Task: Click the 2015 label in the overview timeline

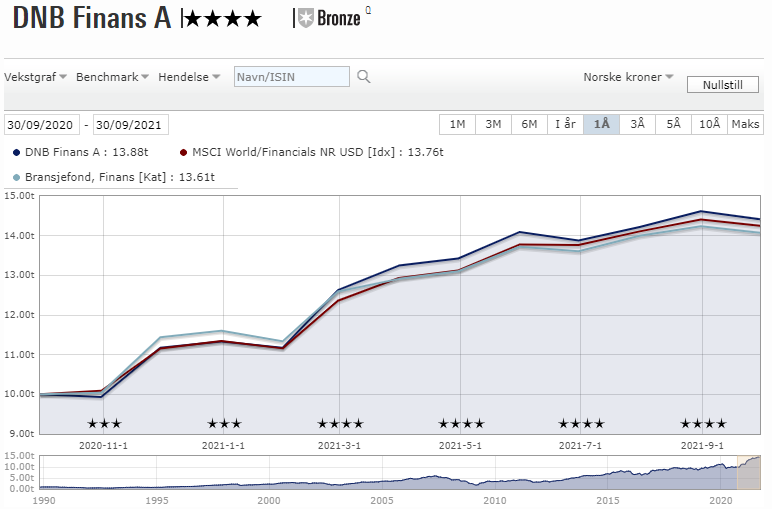Action: click(608, 501)
